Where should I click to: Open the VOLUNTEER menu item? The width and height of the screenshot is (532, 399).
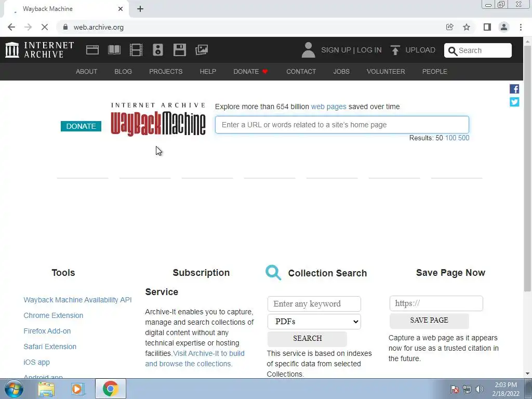(386, 72)
